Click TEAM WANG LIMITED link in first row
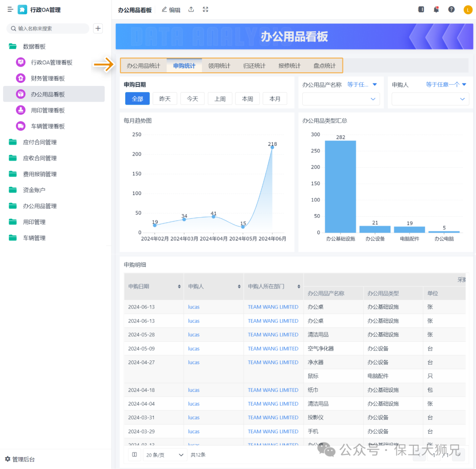Screen dimensions: 476x469 click(273, 307)
